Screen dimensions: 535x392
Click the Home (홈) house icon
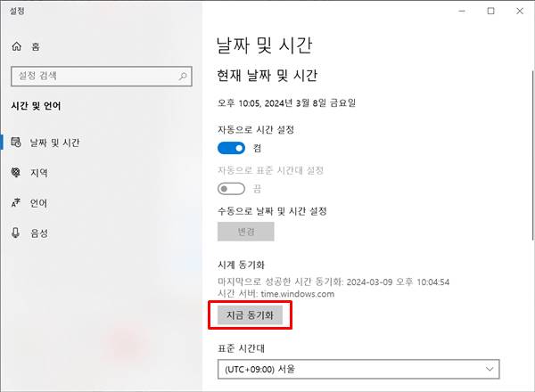pyautogui.click(x=16, y=46)
